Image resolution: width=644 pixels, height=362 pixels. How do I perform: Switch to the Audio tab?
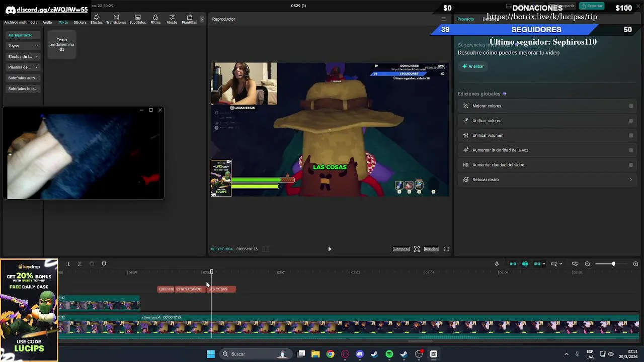tap(47, 22)
